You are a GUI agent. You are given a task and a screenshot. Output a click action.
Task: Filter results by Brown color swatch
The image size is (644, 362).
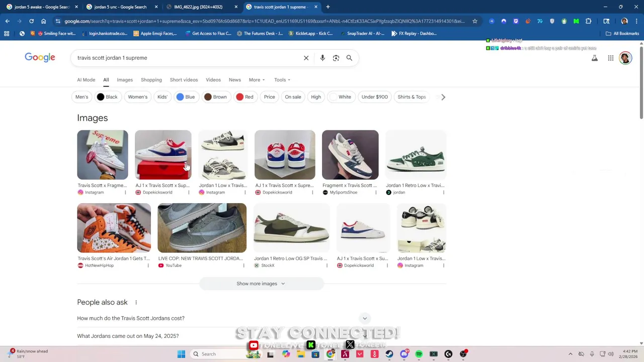point(215,97)
